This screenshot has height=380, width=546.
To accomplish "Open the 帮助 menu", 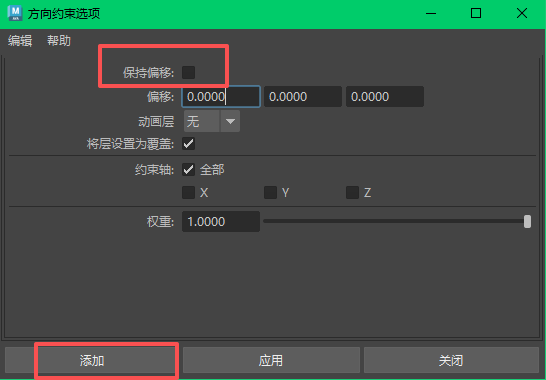I will coord(59,41).
